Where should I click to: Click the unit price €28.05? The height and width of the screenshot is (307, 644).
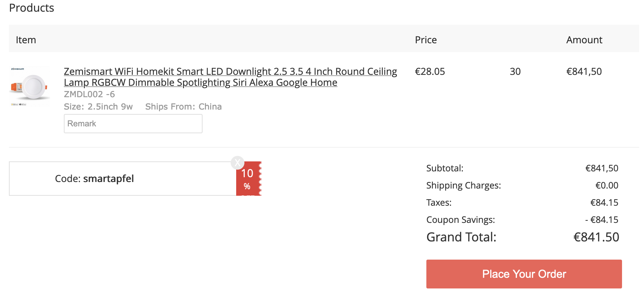pos(430,71)
